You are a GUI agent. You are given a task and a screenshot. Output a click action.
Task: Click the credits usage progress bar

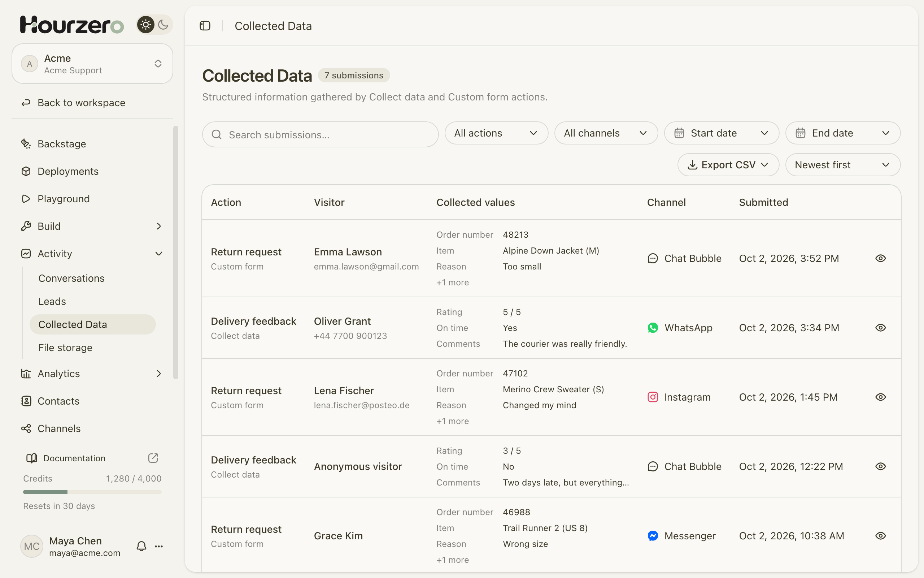click(x=92, y=492)
